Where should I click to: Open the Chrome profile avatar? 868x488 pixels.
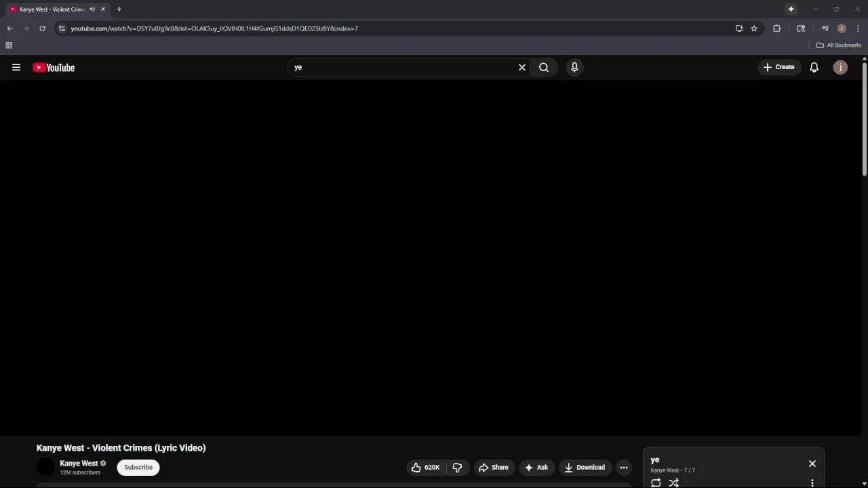(x=842, y=28)
